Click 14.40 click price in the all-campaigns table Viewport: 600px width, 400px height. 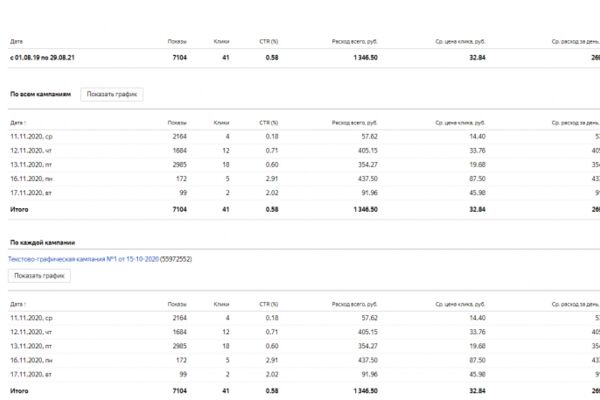[478, 137]
